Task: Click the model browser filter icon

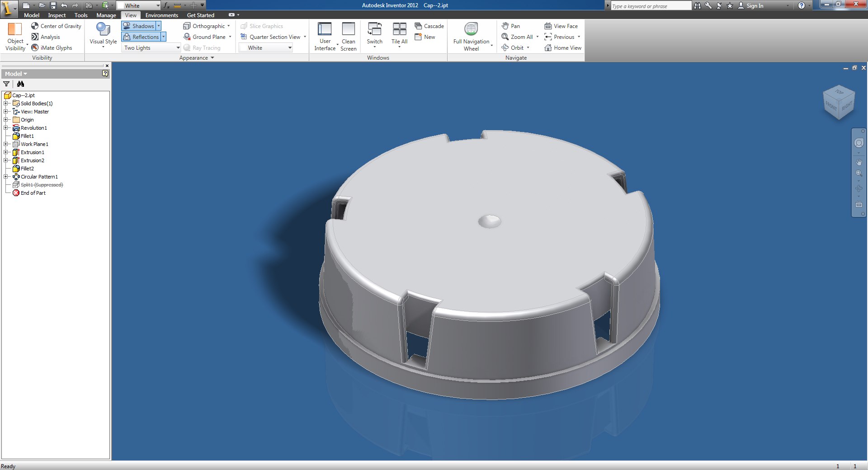Action: tap(6, 84)
